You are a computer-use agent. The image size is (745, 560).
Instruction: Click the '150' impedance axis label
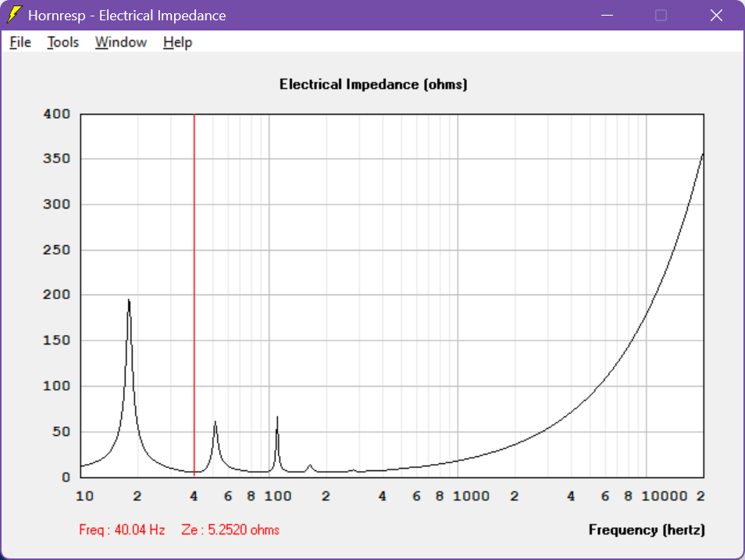click(x=56, y=341)
